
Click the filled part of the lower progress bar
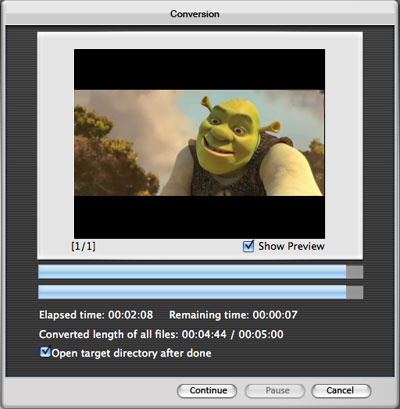click(x=192, y=292)
